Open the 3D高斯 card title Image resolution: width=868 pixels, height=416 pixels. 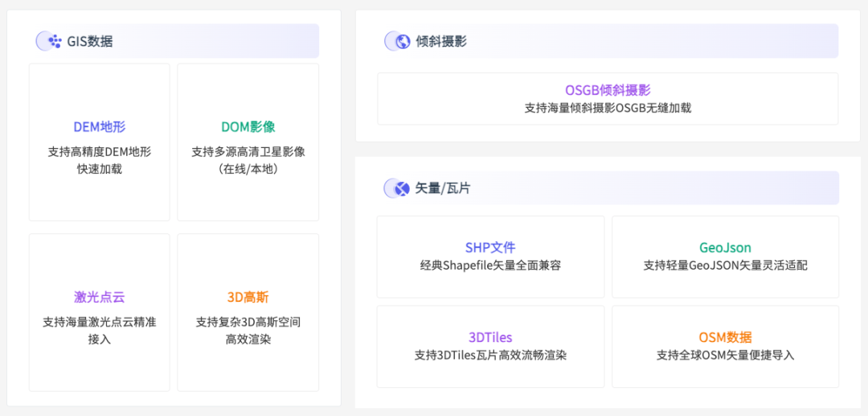(248, 297)
